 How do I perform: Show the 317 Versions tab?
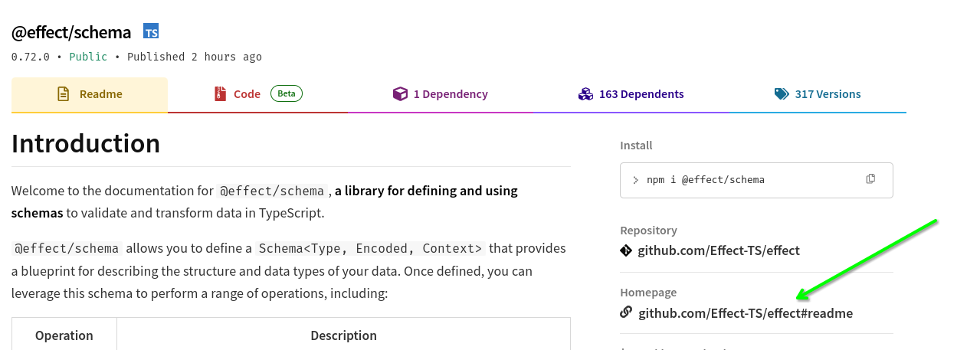[828, 94]
